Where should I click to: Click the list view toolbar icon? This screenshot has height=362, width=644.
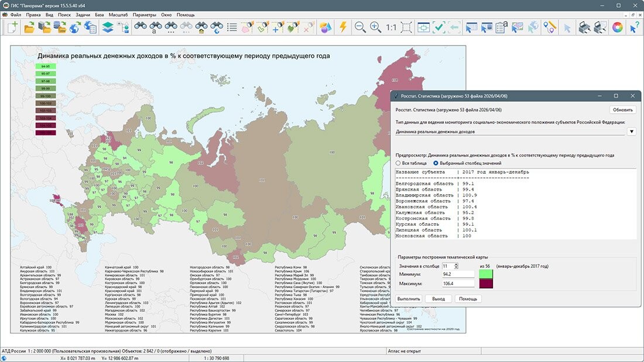pyautogui.click(x=232, y=27)
